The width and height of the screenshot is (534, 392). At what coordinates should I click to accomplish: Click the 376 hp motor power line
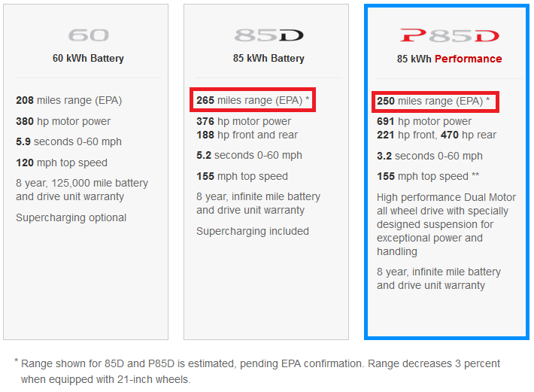click(244, 121)
